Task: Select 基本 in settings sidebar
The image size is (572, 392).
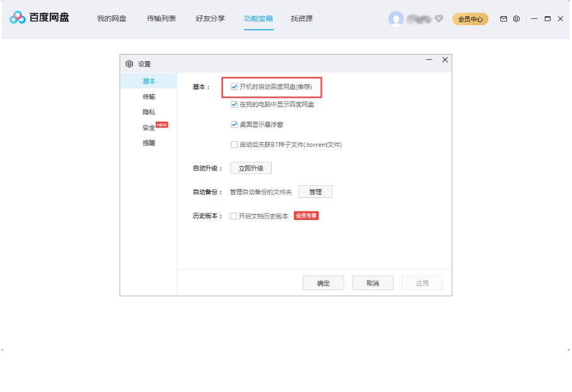Action: click(149, 81)
